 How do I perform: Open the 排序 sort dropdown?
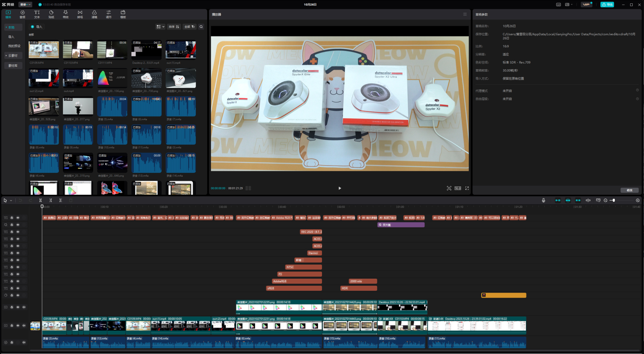(174, 27)
